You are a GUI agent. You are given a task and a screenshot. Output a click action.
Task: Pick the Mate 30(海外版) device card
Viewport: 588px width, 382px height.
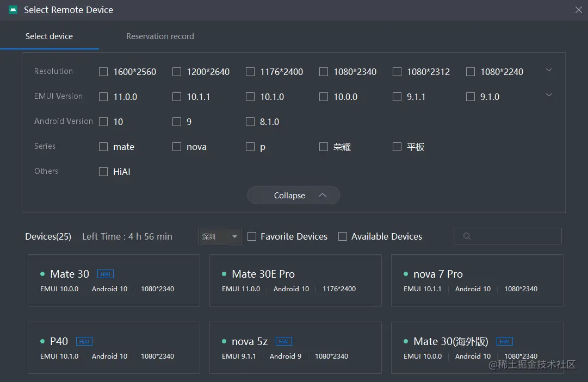pos(477,348)
